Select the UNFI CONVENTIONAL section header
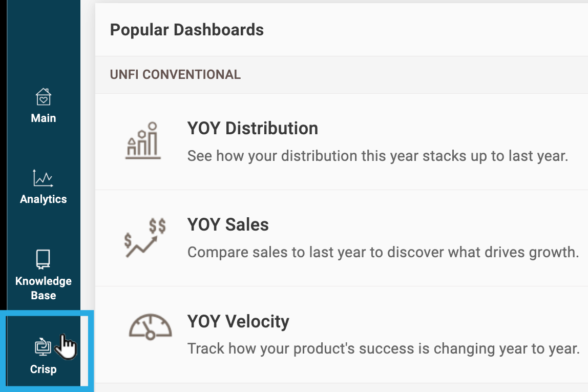The image size is (588, 392). (x=175, y=75)
